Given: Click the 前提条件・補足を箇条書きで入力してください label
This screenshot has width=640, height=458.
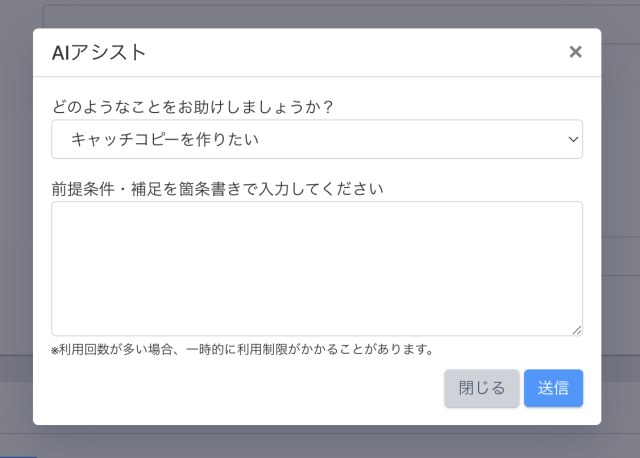Looking at the screenshot, I should pos(218,187).
